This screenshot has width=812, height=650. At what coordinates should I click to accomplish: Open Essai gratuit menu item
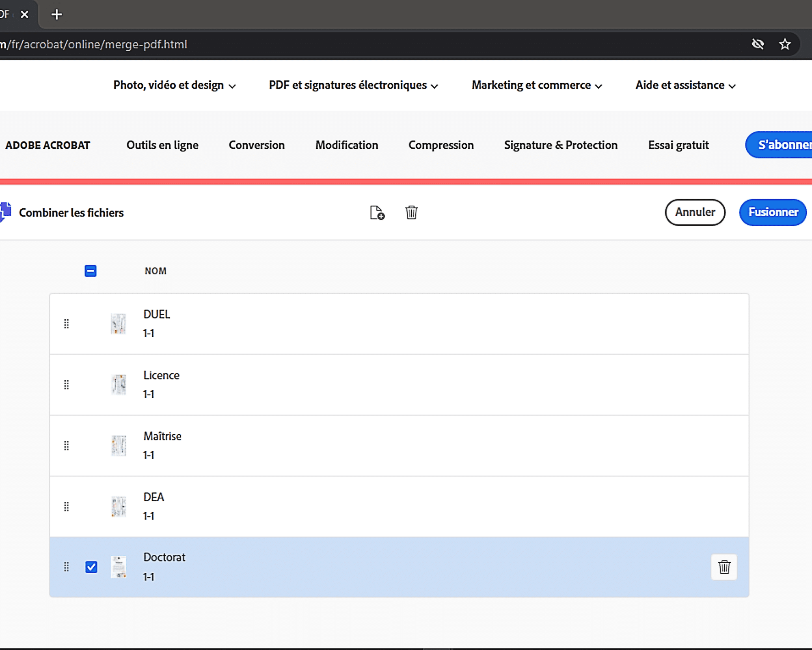coord(678,145)
